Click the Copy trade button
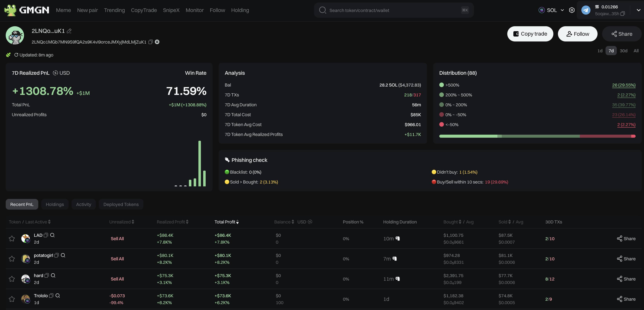The height and width of the screenshot is (310, 644). (530, 34)
